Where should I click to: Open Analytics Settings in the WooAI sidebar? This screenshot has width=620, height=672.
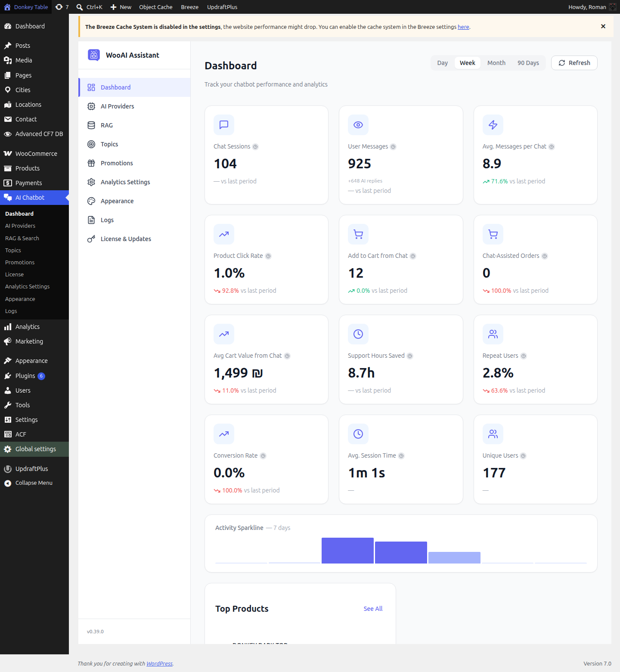[134, 182]
